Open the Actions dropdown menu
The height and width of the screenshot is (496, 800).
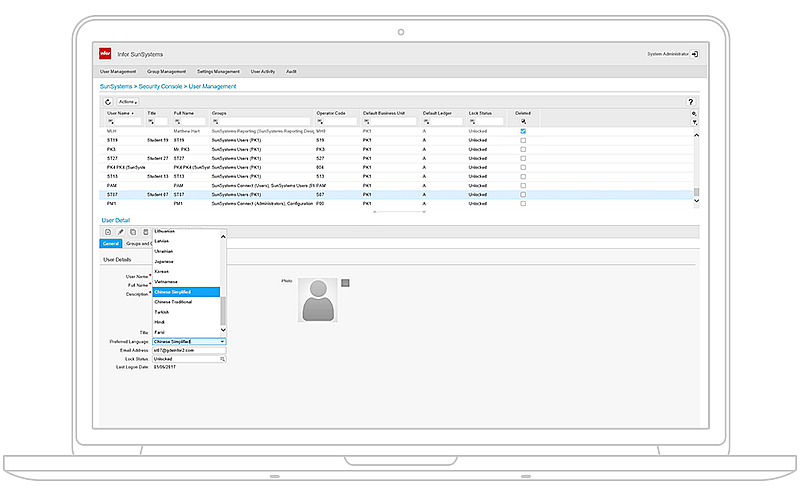127,102
